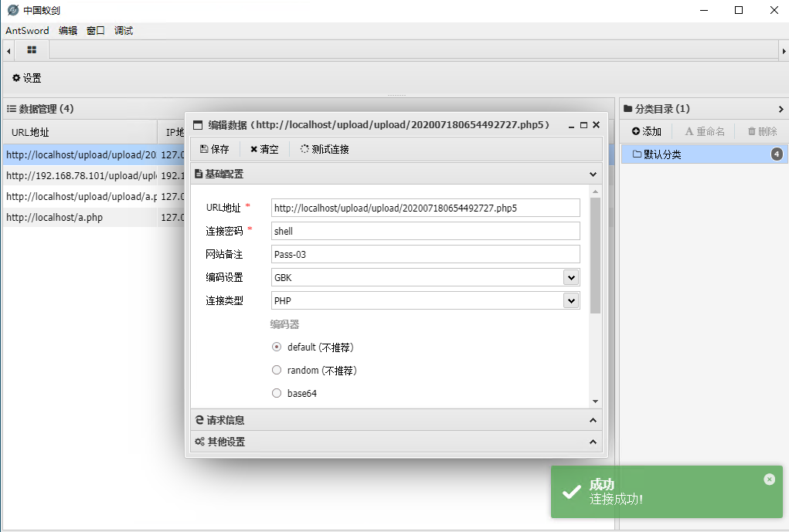
Task: Open the 窗口 menu
Action: [x=96, y=31]
